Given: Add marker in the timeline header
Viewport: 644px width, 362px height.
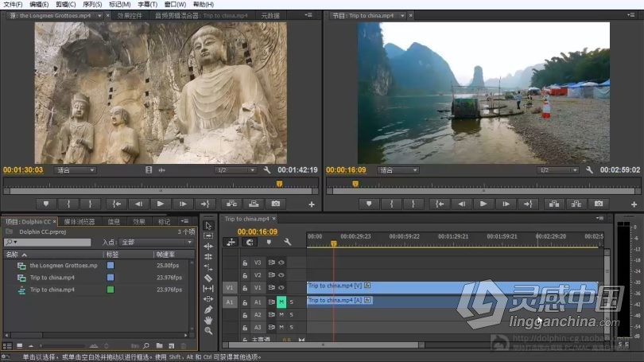Looking at the screenshot, I should (x=269, y=243).
